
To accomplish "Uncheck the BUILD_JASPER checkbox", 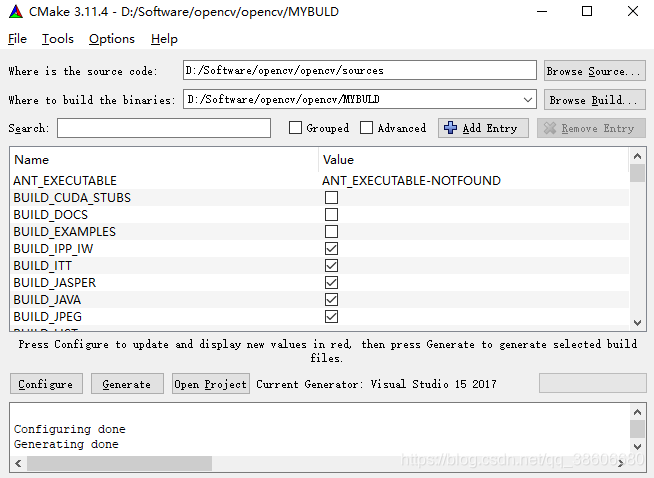I will pyautogui.click(x=331, y=283).
